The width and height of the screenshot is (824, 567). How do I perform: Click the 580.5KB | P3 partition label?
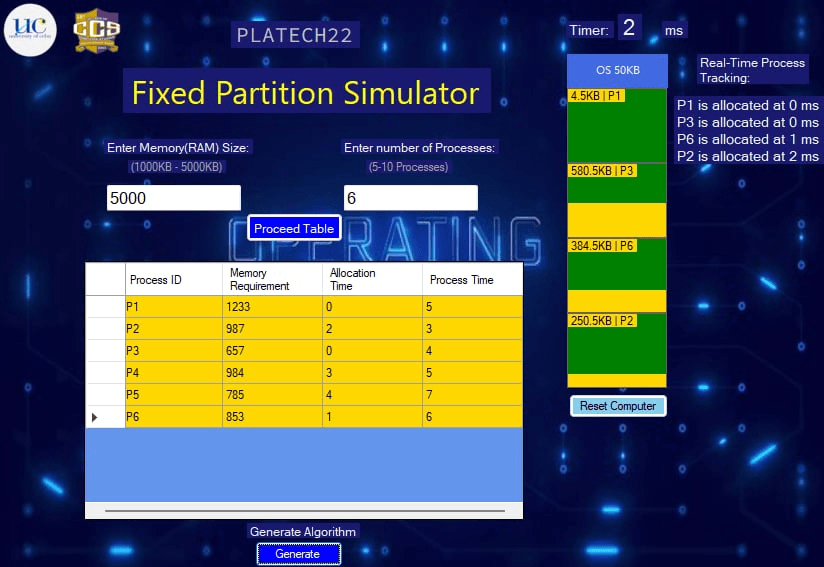(x=602, y=171)
